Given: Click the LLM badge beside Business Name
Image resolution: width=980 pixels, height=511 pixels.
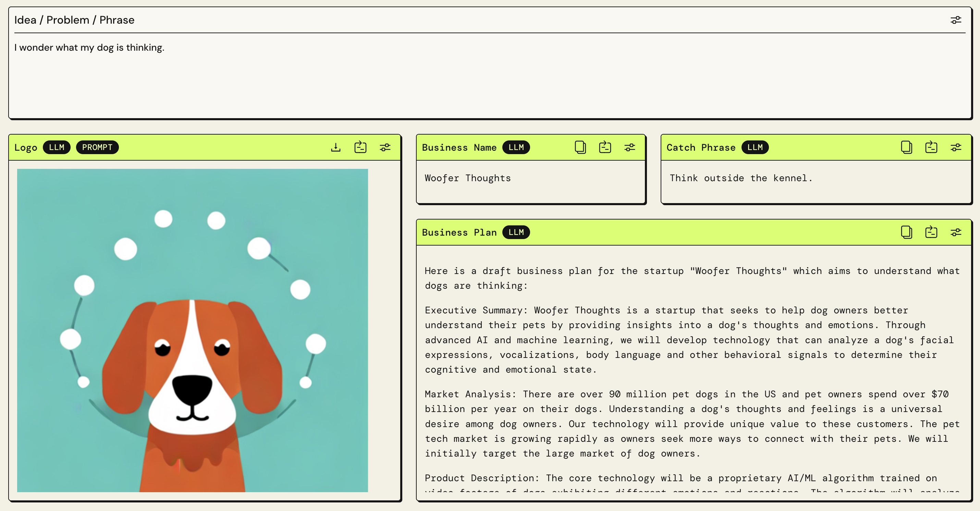Looking at the screenshot, I should pyautogui.click(x=516, y=147).
